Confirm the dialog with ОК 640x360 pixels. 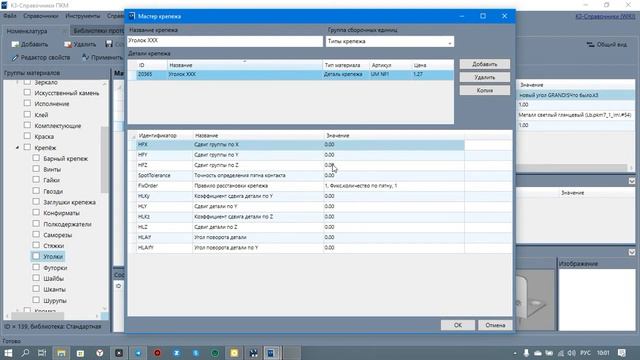coord(458,325)
